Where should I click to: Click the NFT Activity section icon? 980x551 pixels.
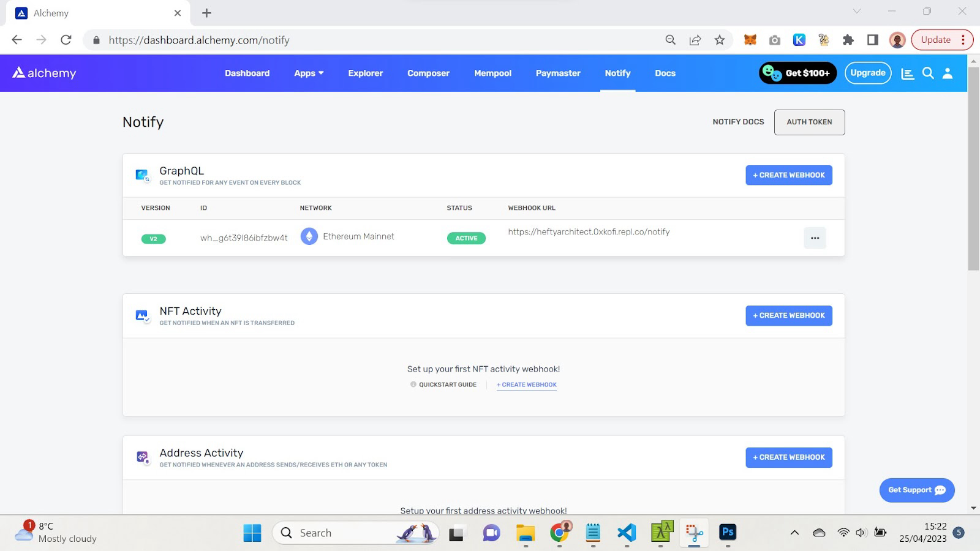coord(143,316)
